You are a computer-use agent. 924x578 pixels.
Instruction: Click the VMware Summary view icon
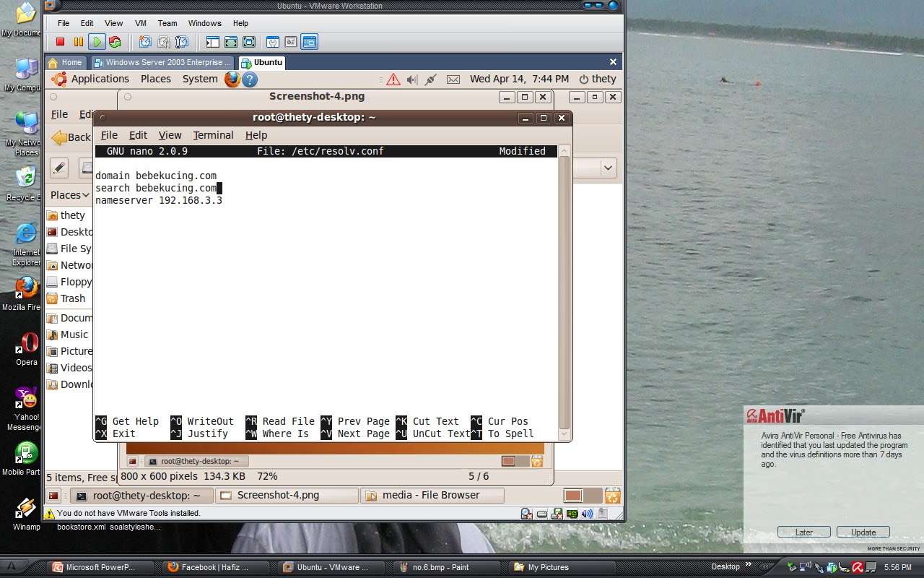coord(273,42)
